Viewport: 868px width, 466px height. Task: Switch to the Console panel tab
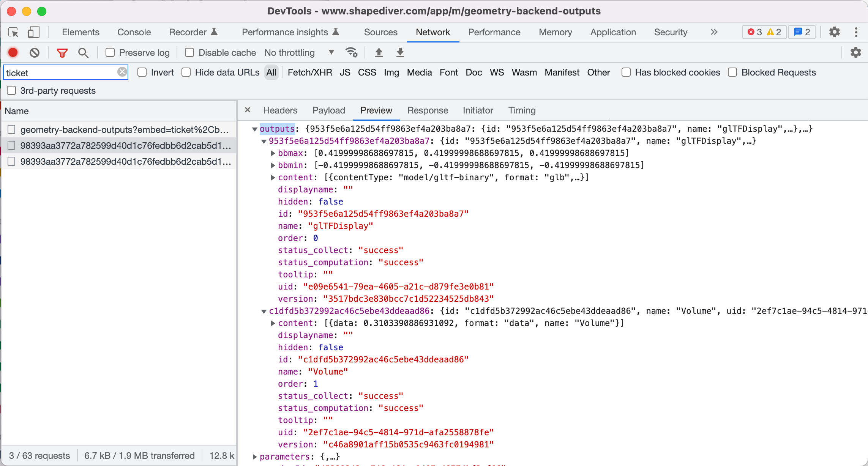pos(134,32)
